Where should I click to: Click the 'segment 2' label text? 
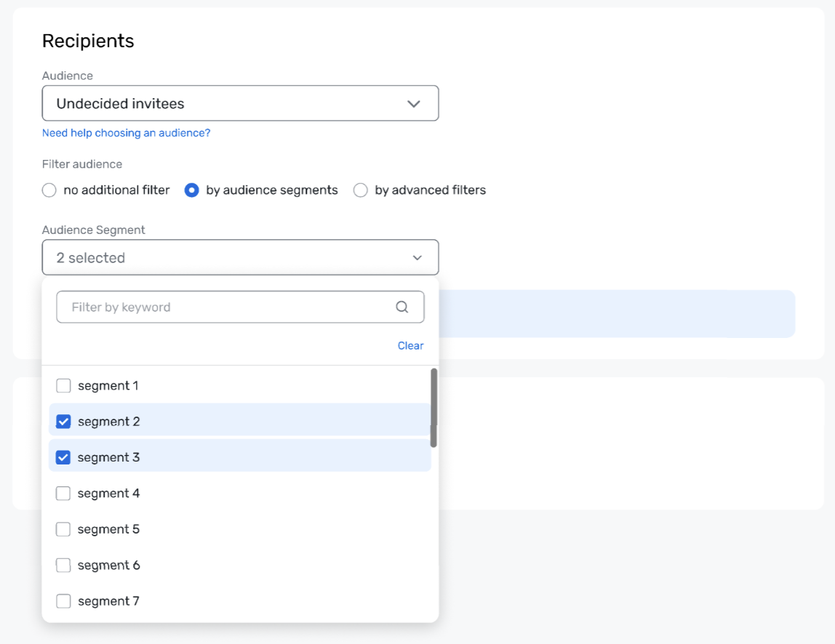(x=108, y=422)
